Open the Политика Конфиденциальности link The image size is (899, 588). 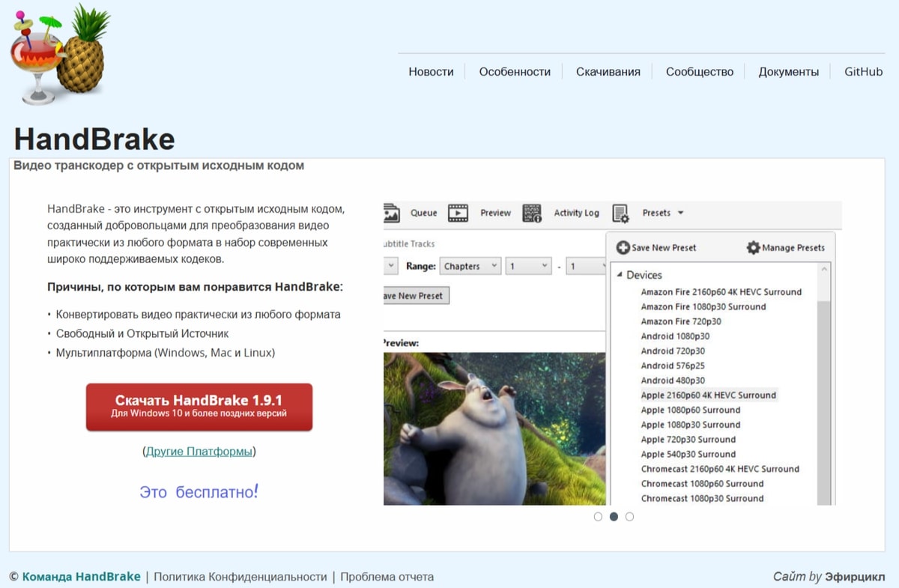240,577
